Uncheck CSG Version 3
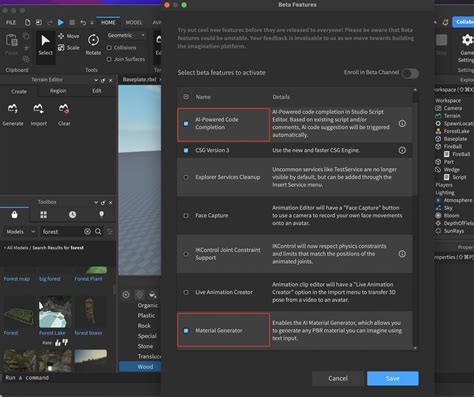 pos(186,150)
